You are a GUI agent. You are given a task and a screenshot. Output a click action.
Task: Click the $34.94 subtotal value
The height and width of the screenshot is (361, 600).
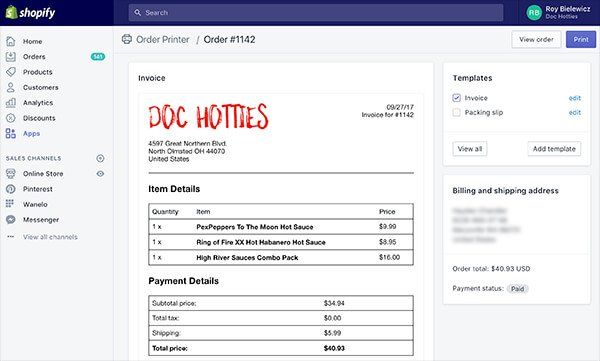coord(334,303)
